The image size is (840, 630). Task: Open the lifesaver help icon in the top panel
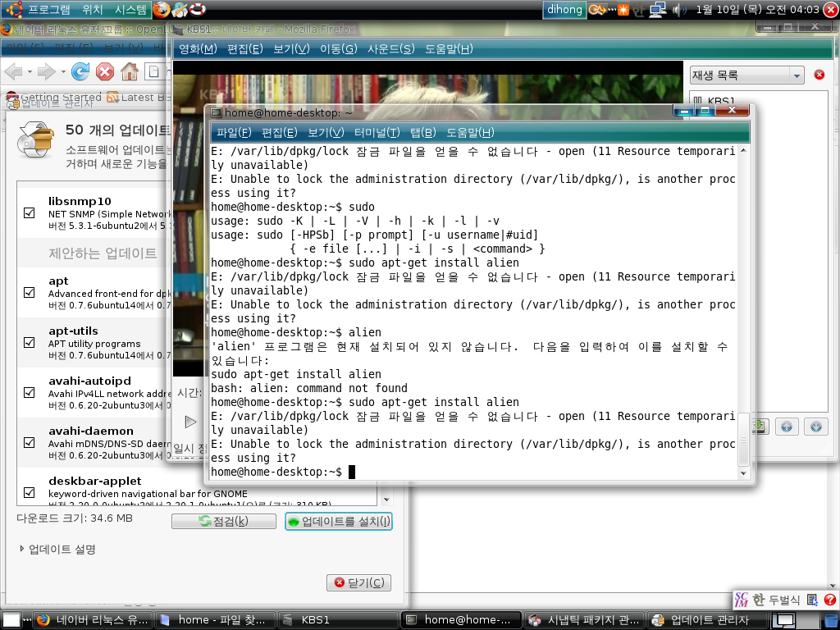click(x=198, y=9)
